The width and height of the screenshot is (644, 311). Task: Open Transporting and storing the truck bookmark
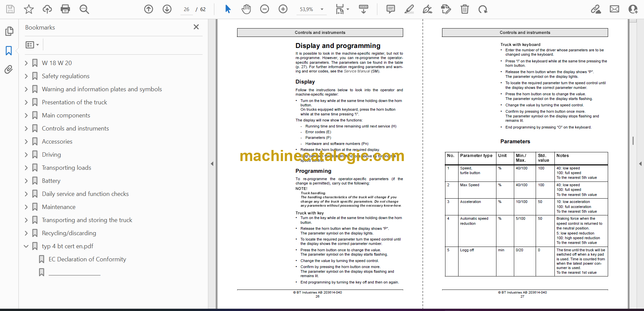tap(87, 220)
